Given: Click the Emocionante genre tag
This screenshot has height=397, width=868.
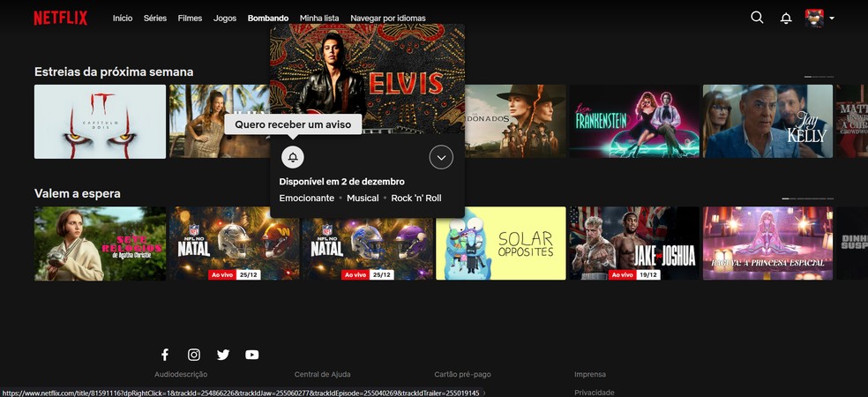Looking at the screenshot, I should (x=307, y=198).
